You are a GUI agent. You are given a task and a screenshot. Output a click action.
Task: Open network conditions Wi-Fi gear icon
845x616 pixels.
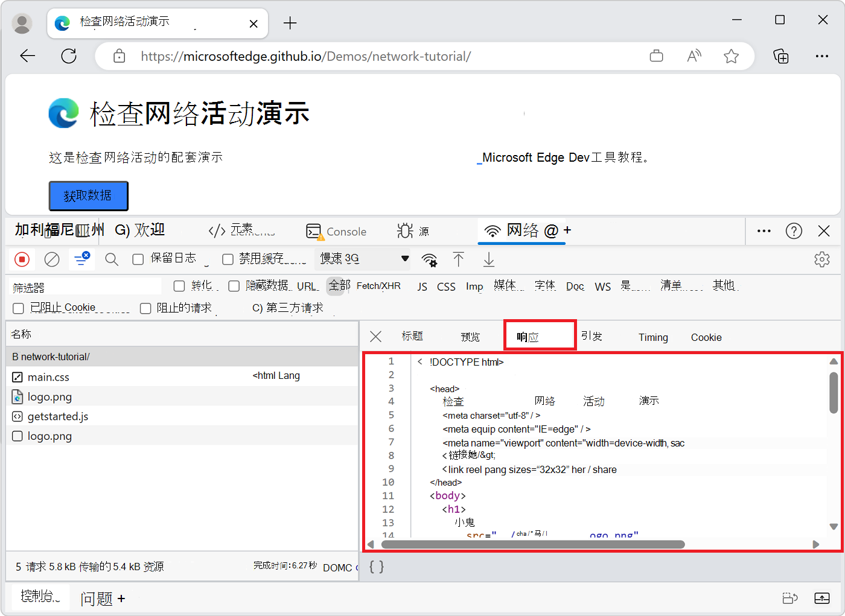click(x=429, y=259)
